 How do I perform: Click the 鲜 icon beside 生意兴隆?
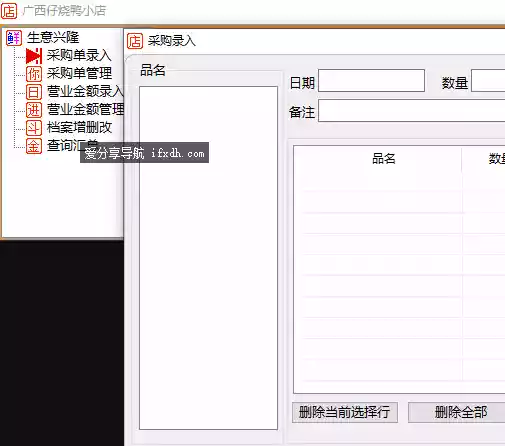(14, 38)
